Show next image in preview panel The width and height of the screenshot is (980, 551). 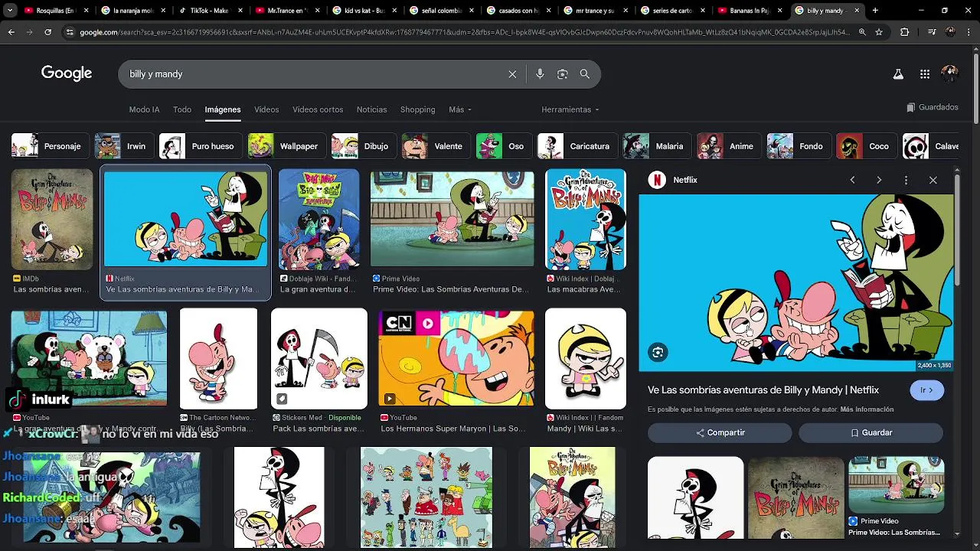[879, 180]
